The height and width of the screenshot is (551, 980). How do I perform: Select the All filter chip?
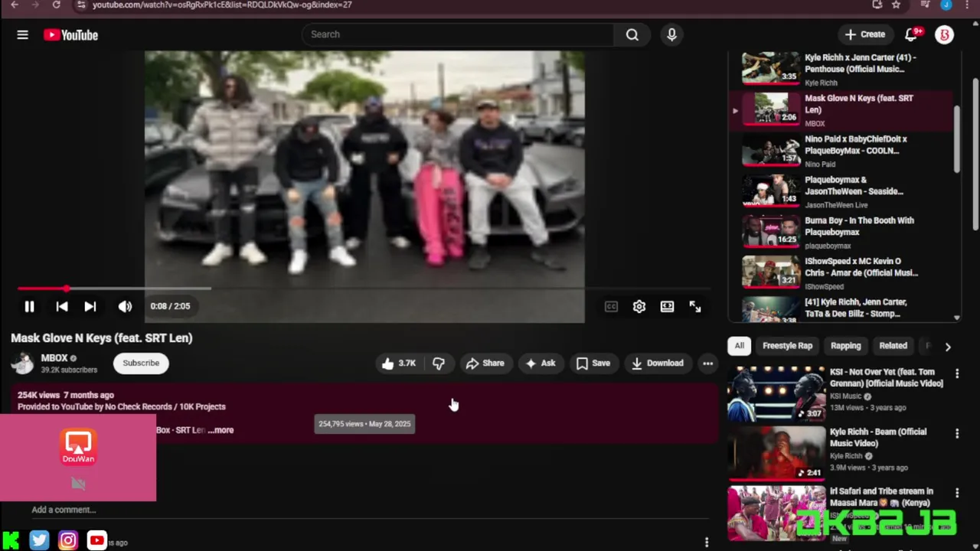coord(739,346)
